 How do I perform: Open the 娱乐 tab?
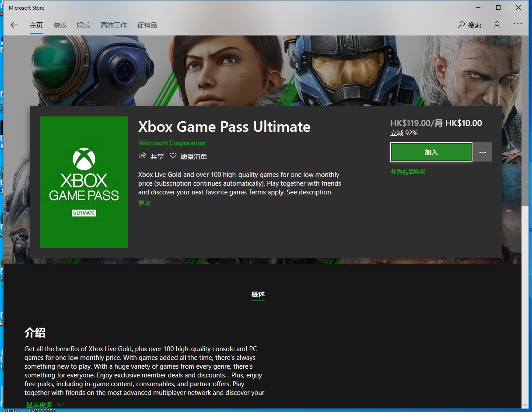pyautogui.click(x=83, y=25)
